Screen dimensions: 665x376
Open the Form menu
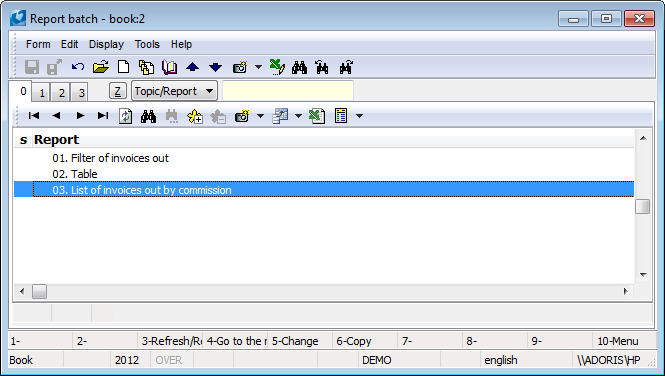click(x=38, y=44)
